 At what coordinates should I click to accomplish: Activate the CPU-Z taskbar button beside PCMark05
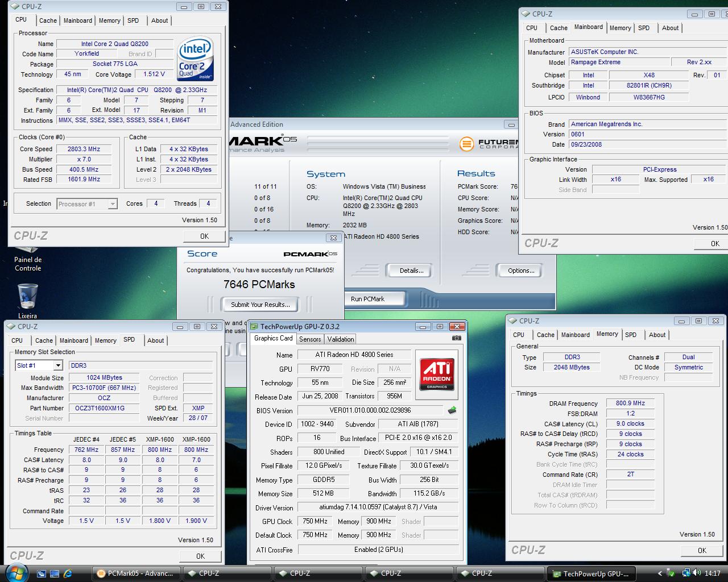[x=227, y=573]
